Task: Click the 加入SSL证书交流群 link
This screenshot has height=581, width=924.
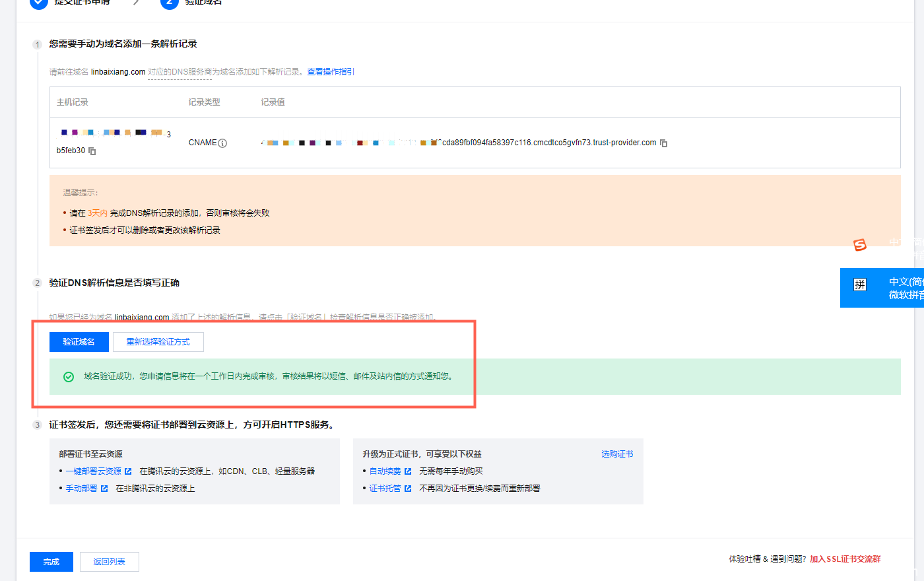Action: click(845, 559)
